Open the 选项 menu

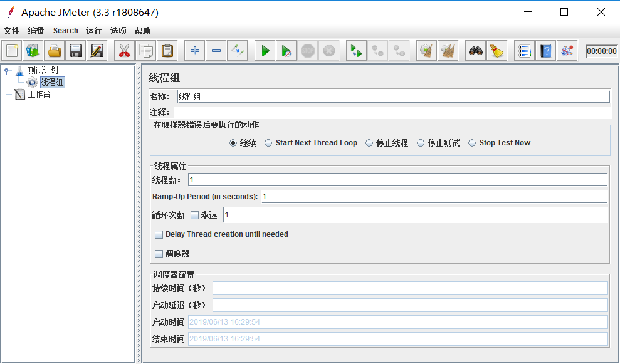(x=118, y=31)
